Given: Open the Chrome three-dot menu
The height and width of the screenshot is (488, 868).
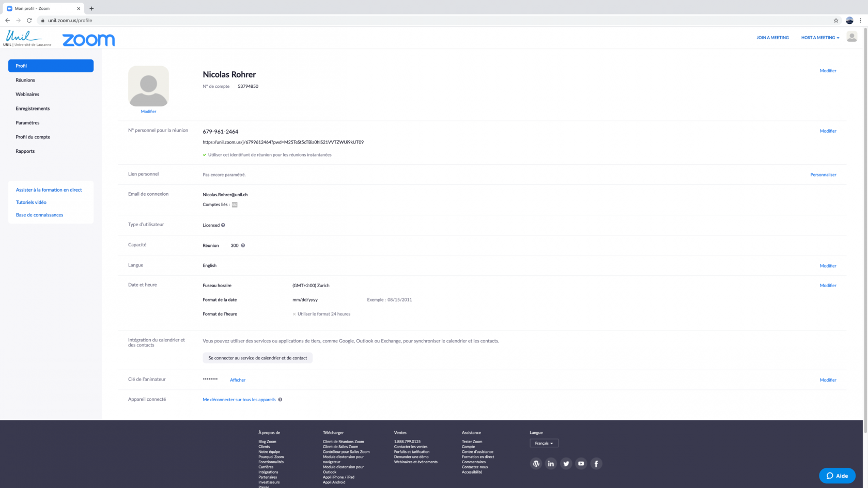Looking at the screenshot, I should click(860, 21).
